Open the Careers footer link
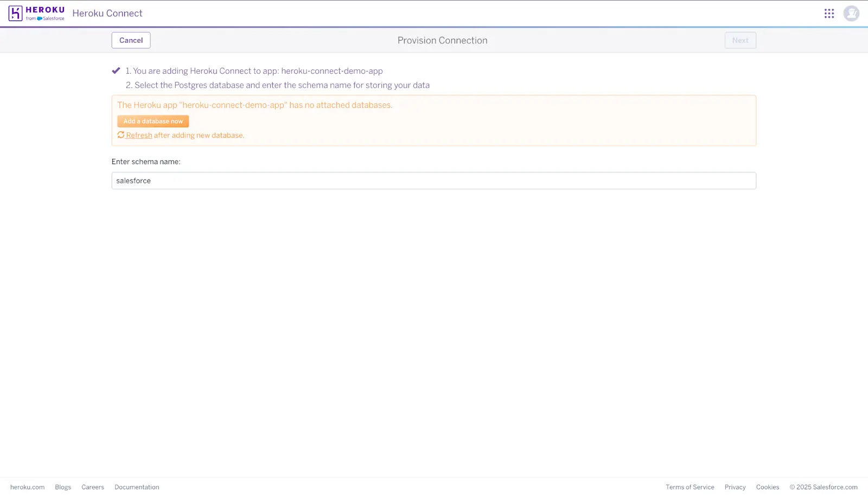This screenshot has height=497, width=868. tap(92, 487)
